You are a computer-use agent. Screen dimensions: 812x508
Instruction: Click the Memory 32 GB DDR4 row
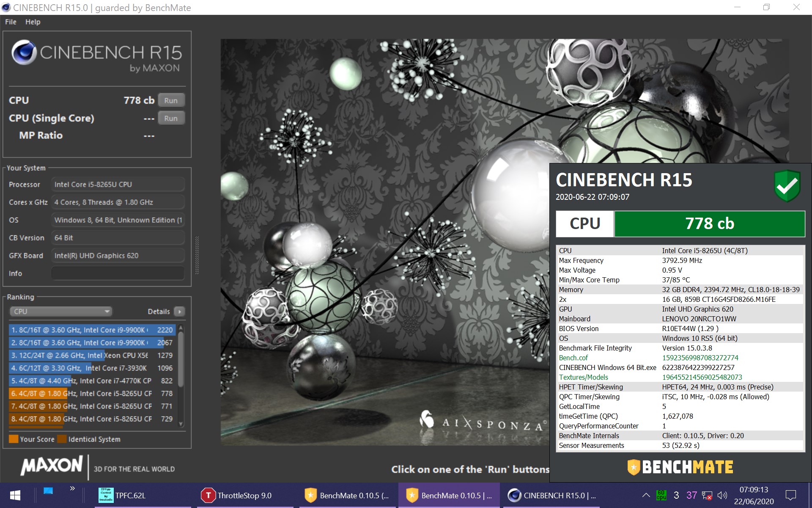(x=680, y=290)
